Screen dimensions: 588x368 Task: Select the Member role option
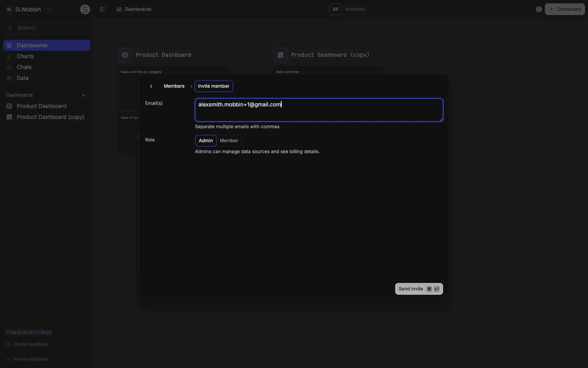tap(229, 140)
